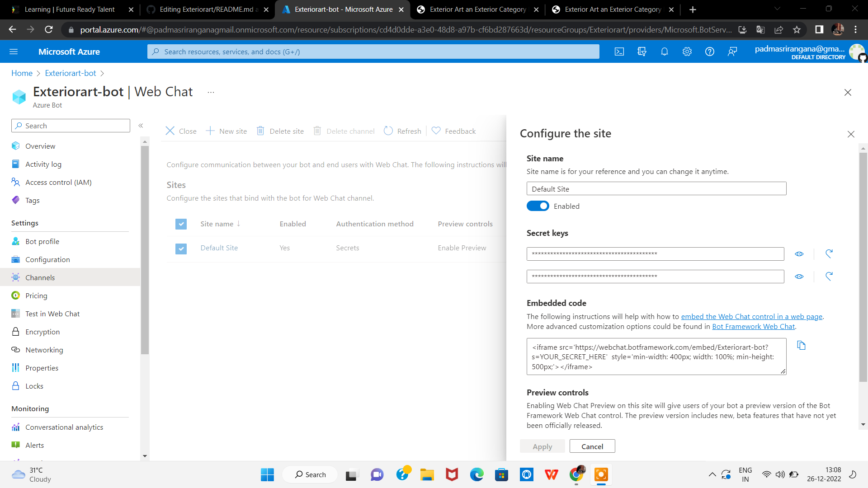Open the Azure portal hamburger menu
This screenshot has width=868, height=488.
coord(14,52)
